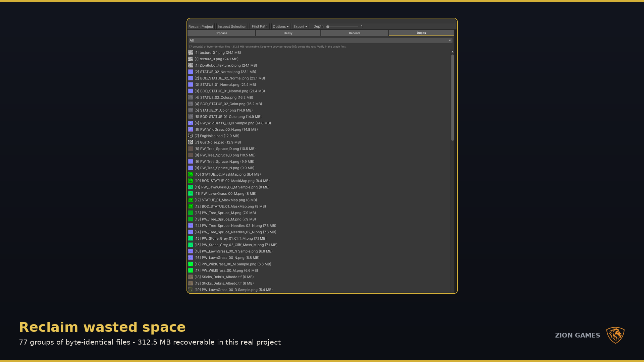Screen dimensions: 644x362
Task: Click the Rescan Project button
Action: pyautogui.click(x=201, y=26)
